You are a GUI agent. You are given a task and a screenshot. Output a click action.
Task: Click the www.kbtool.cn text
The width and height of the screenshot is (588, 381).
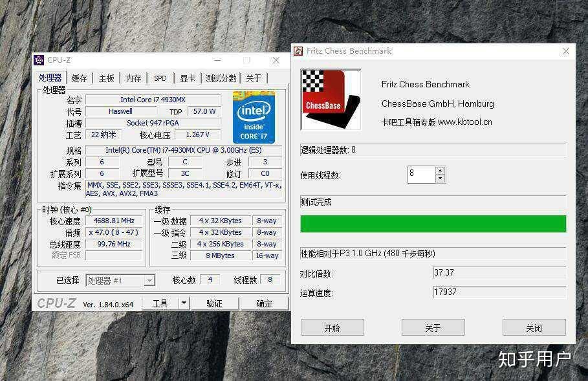click(465, 122)
